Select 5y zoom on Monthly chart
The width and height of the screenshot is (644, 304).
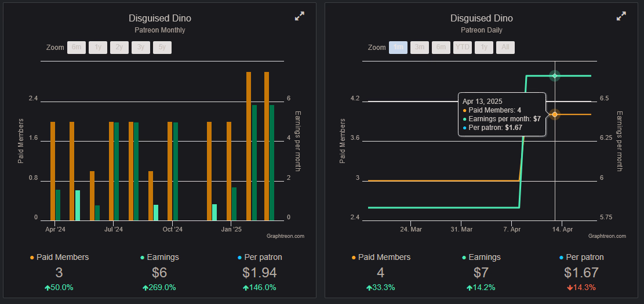[x=162, y=48]
